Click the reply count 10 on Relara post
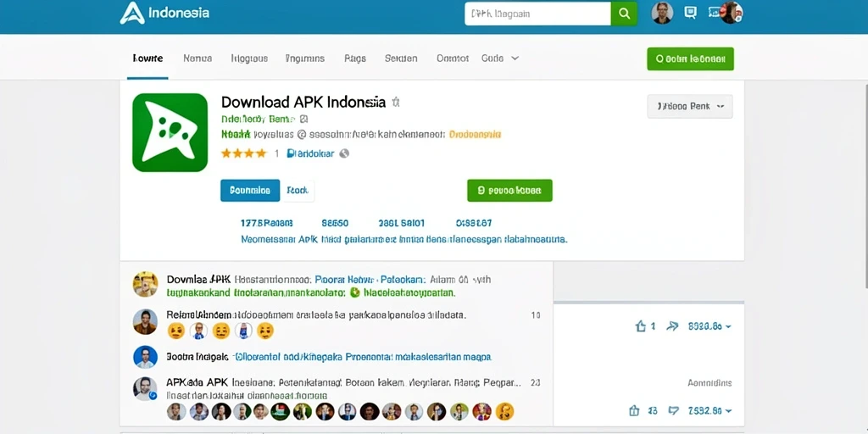The width and height of the screenshot is (868, 434). pos(536,315)
